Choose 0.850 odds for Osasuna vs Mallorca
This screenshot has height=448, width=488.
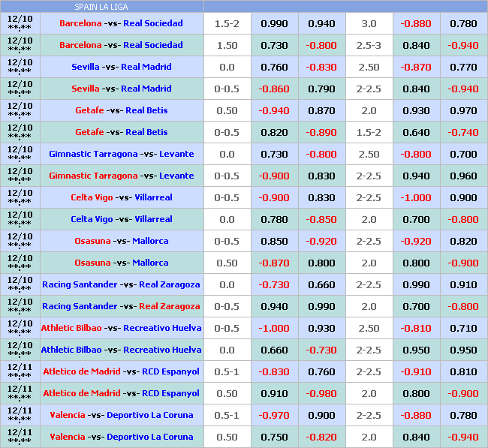pos(274,241)
